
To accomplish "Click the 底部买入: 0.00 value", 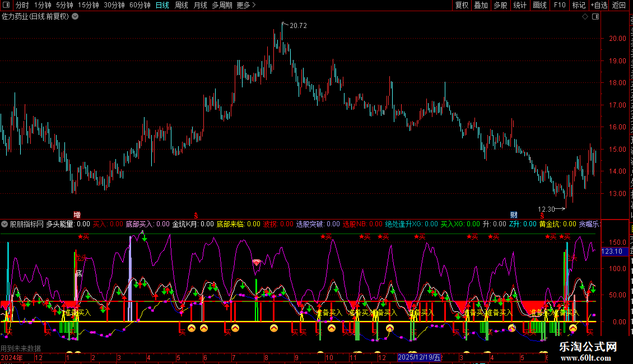I will tap(148, 224).
